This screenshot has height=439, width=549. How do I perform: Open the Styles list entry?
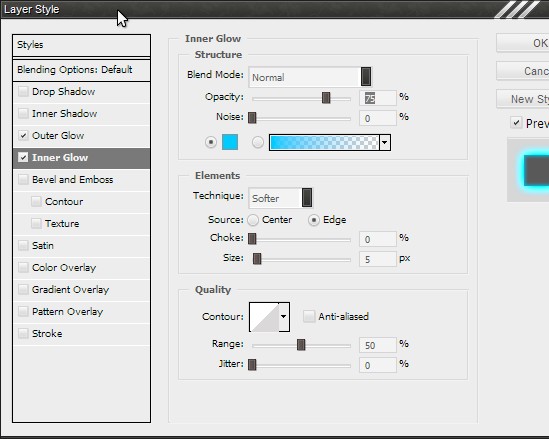pos(81,45)
